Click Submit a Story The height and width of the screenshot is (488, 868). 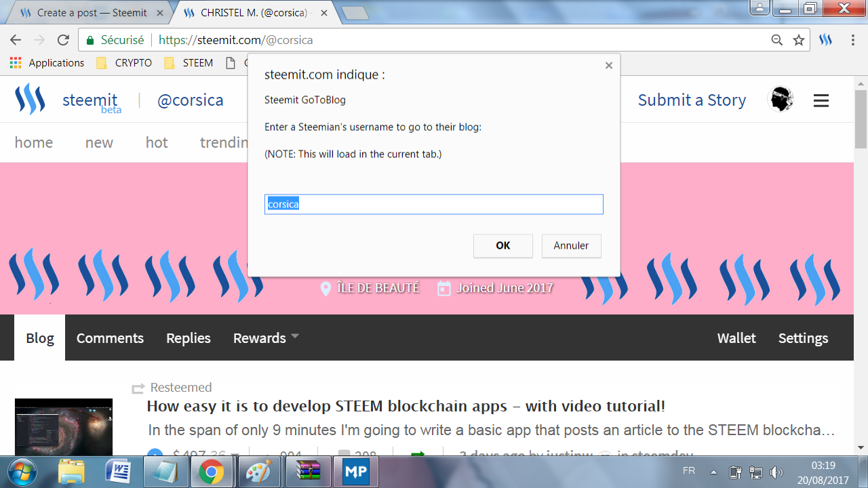[x=692, y=100]
